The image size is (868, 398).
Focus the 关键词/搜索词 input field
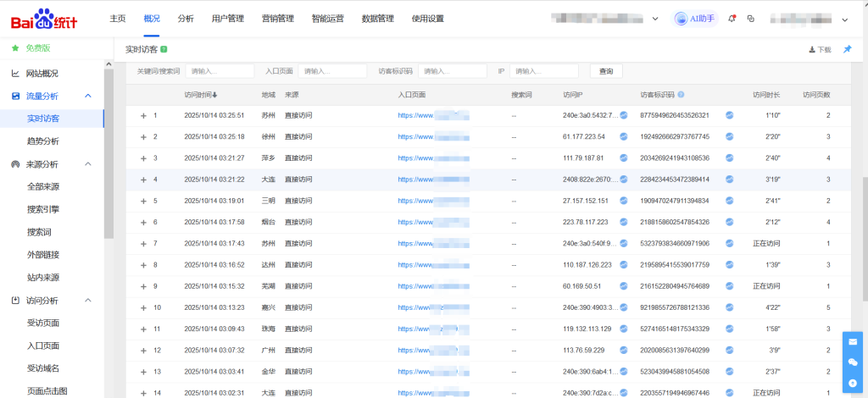pos(220,71)
